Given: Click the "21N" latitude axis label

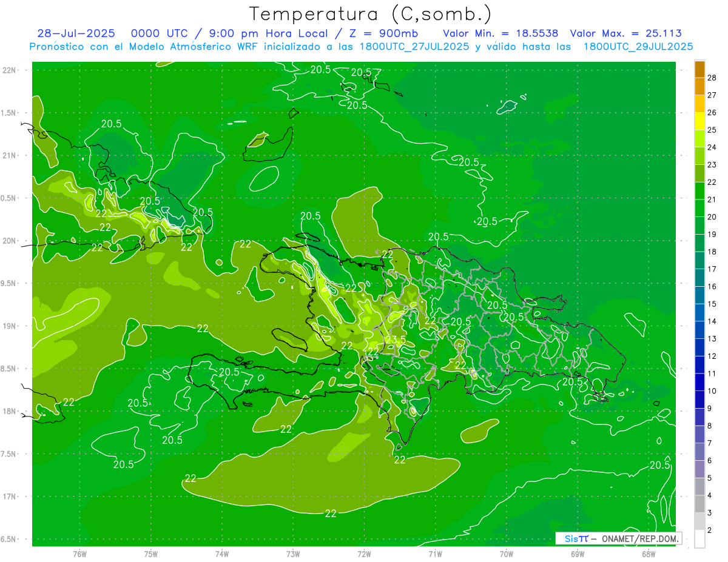Looking at the screenshot, I should tap(10, 155).
